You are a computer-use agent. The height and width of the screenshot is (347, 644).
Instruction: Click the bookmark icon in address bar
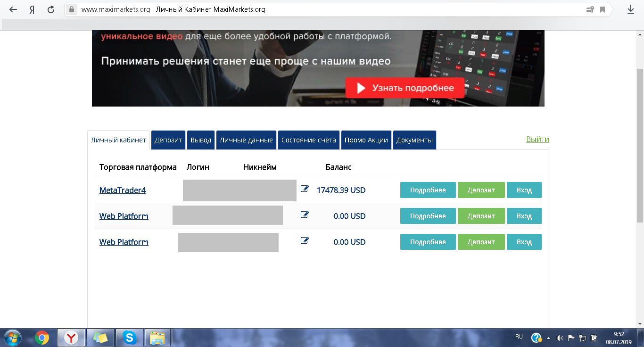click(x=603, y=9)
